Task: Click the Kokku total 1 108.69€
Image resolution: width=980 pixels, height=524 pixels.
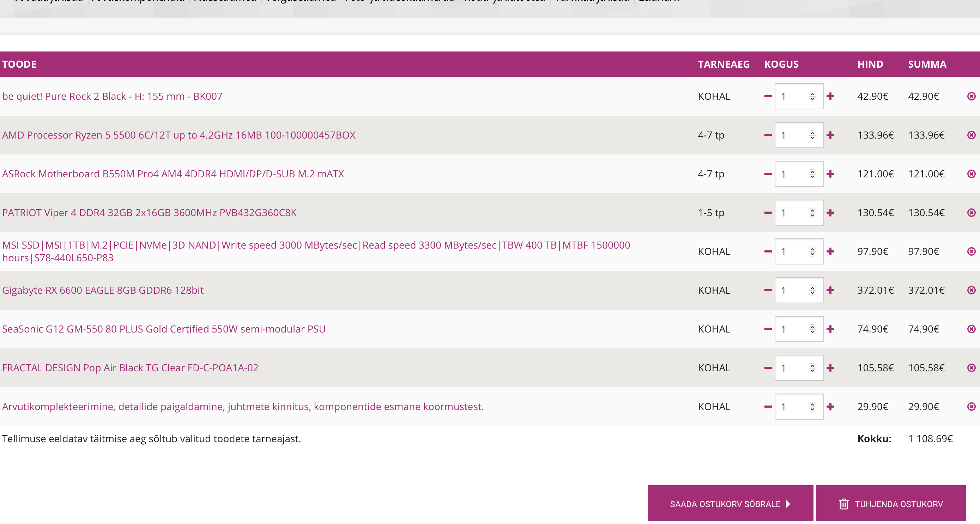Action: point(931,439)
